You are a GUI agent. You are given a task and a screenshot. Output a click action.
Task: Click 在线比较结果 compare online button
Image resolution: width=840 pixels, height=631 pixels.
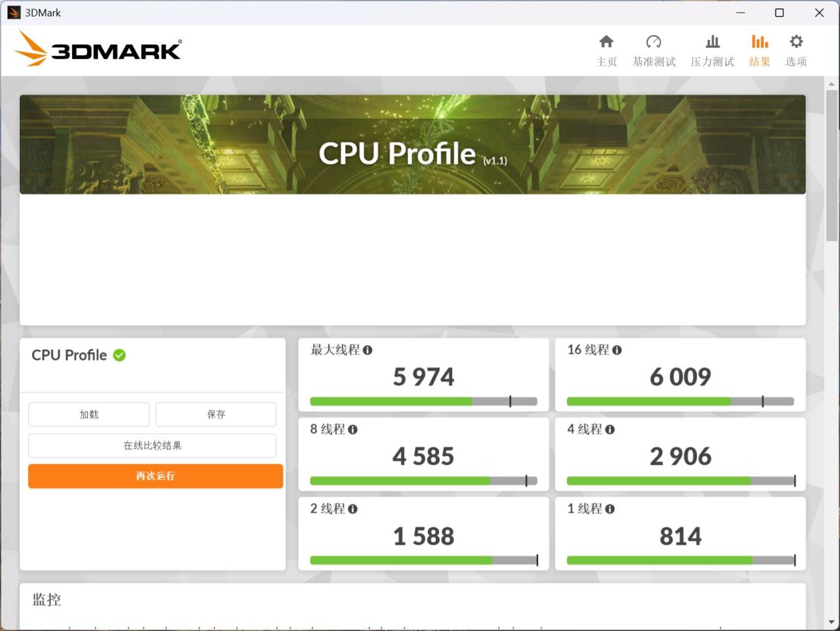point(152,446)
